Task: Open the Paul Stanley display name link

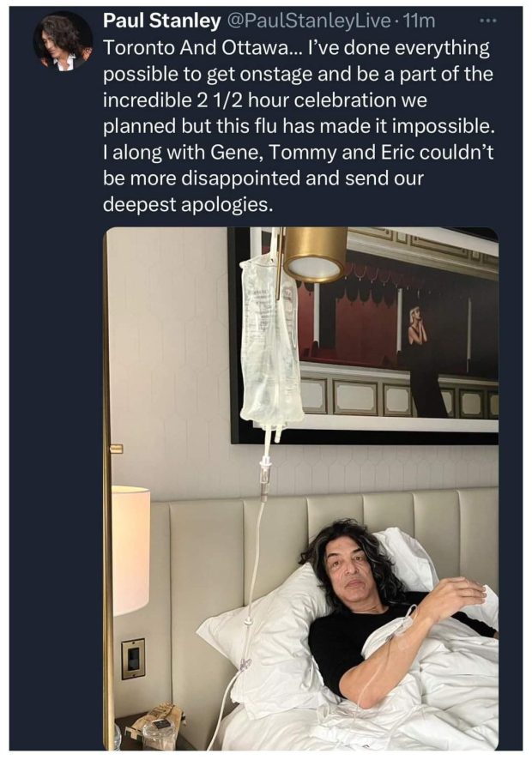Action: point(162,21)
